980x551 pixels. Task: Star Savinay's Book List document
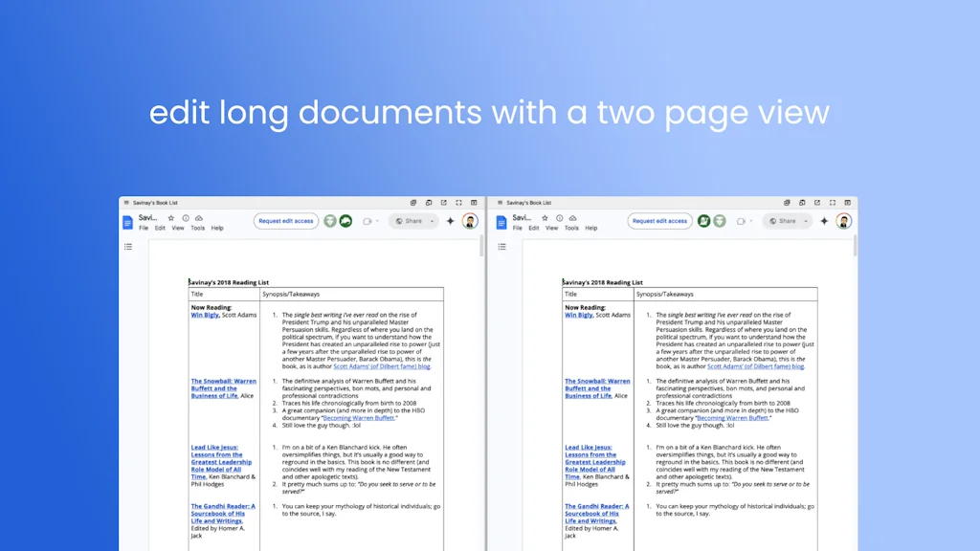(171, 217)
